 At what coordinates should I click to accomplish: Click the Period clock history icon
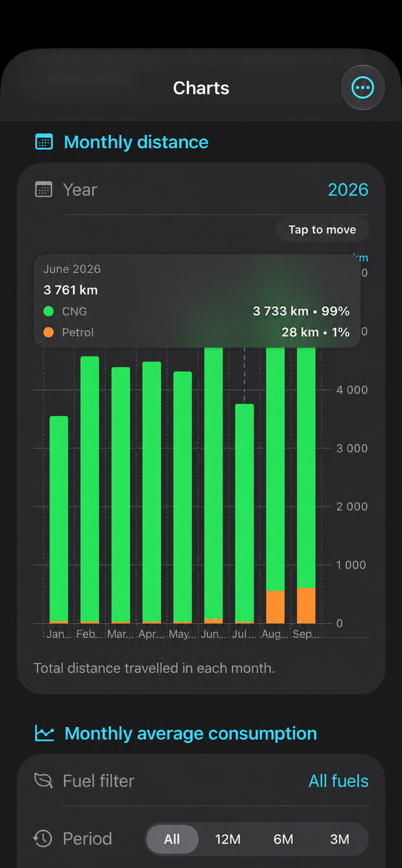pos(43,838)
